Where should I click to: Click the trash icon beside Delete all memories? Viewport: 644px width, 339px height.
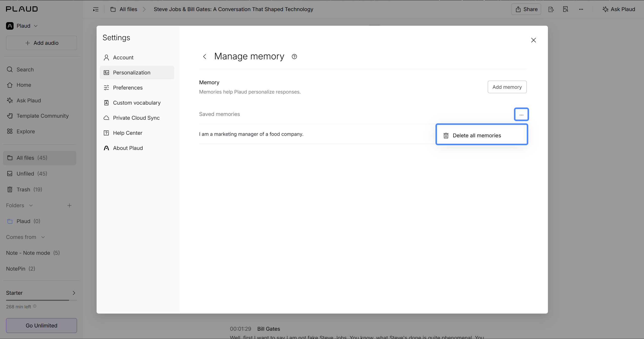pyautogui.click(x=446, y=136)
